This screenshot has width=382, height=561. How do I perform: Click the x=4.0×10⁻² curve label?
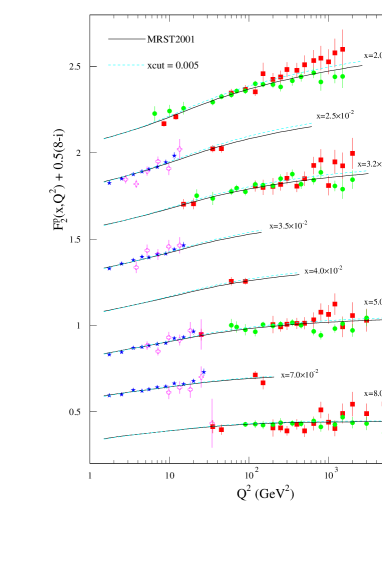pos(323,270)
